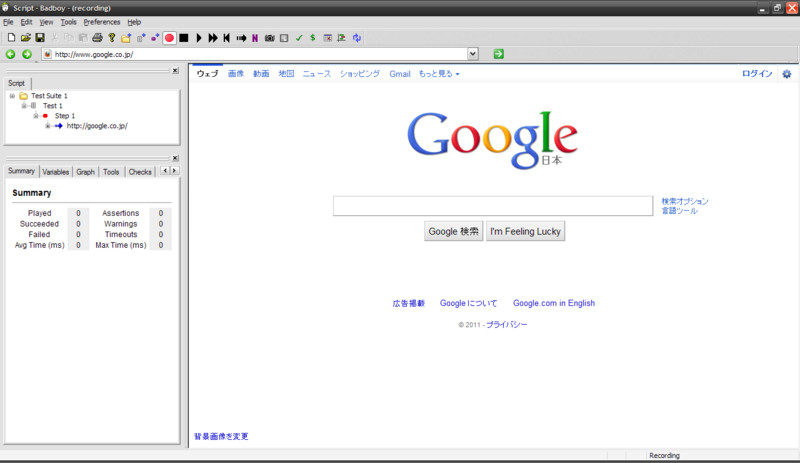Add a new suite with the yellow folder plus icon
The height and width of the screenshot is (463, 800).
click(x=126, y=38)
